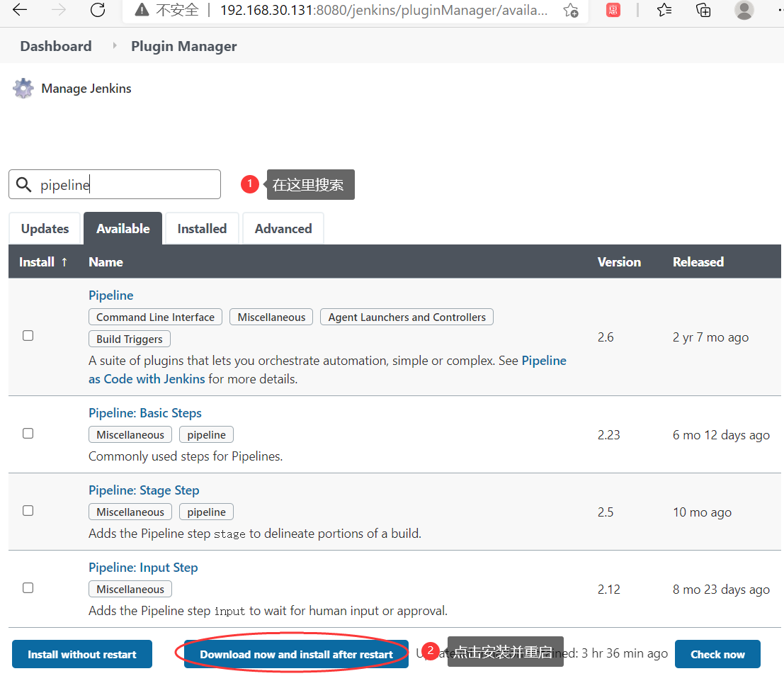Click the Check now button

coord(717,654)
